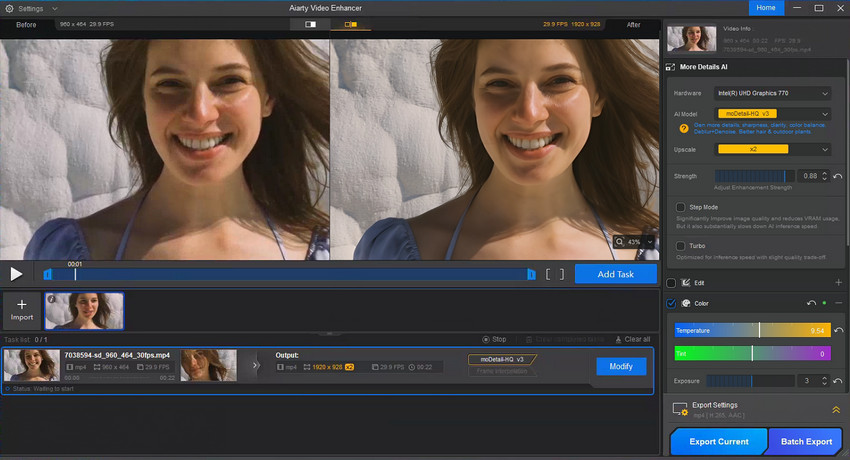Viewport: 850px width, 460px height.
Task: Open the Hardware dropdown
Action: click(772, 93)
